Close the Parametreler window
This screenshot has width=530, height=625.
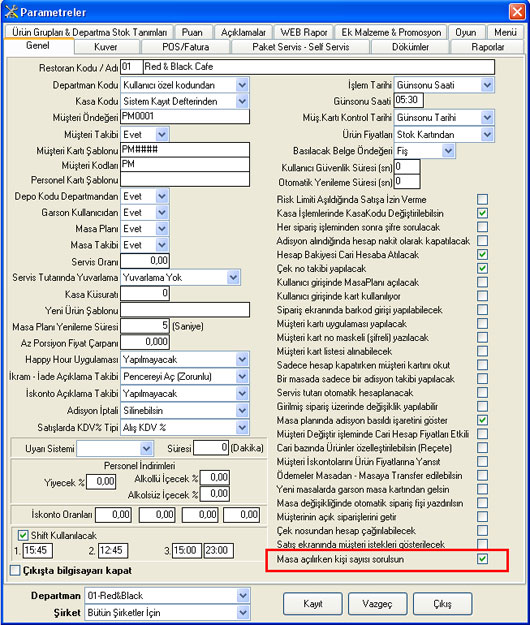[x=517, y=11]
